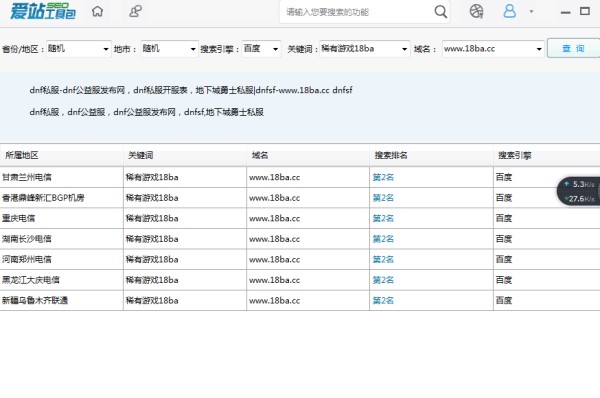
Task: Open 第2名 link for 黑龙江大庆电信
Action: [383, 280]
